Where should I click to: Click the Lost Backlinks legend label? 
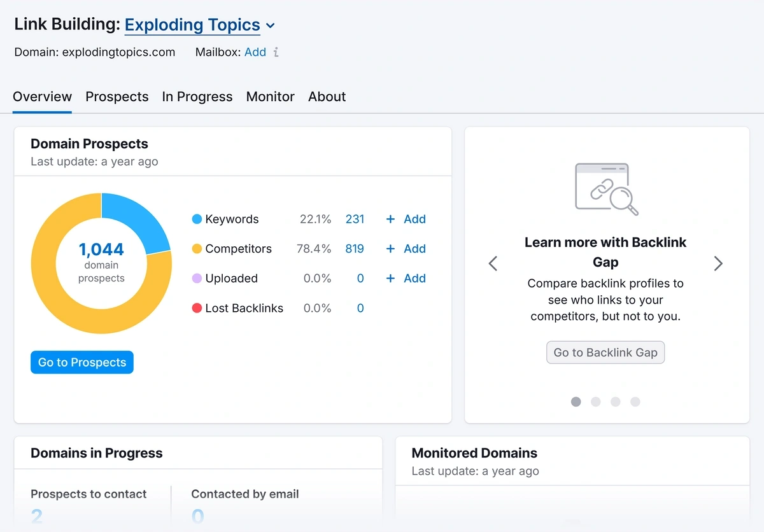coord(244,308)
